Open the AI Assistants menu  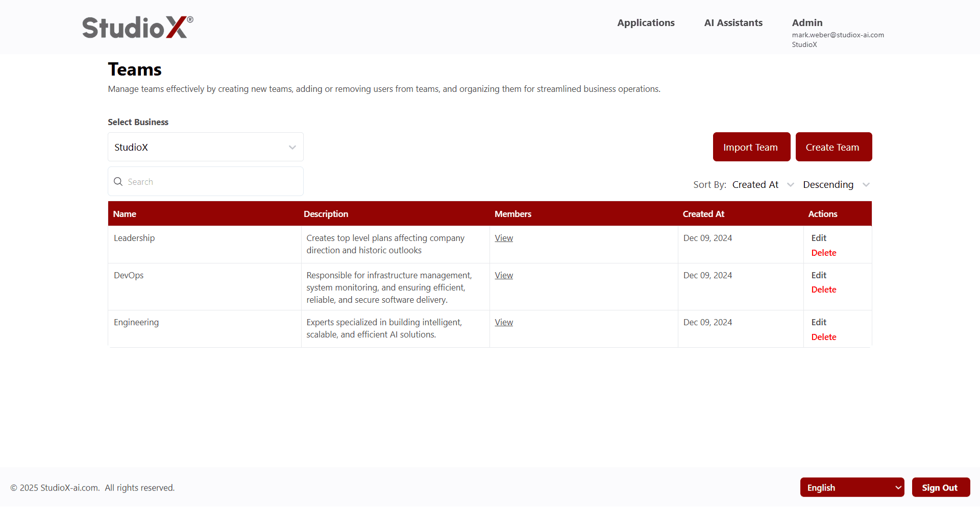point(733,23)
